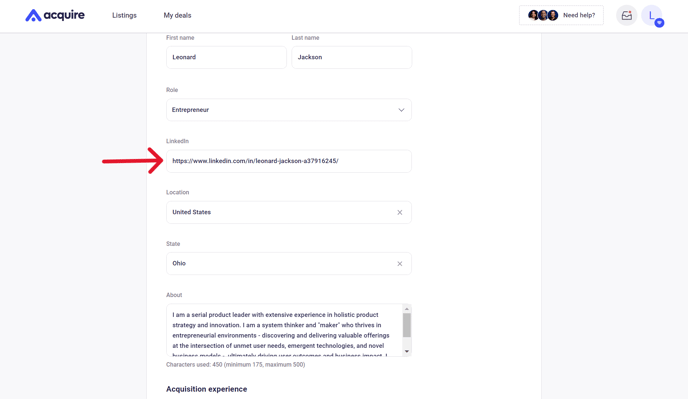Click the support team avatars
Viewport: 688px width, 399px height.
(x=543, y=15)
